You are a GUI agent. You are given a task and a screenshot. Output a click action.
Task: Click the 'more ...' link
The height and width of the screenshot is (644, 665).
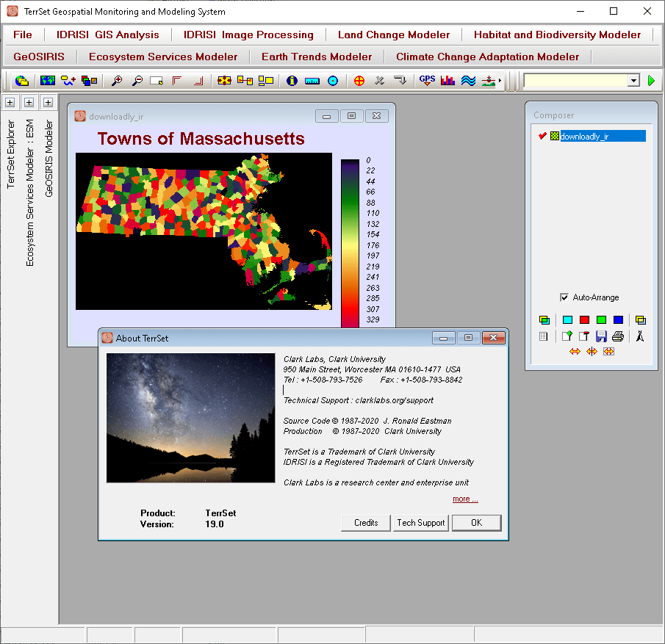(465, 499)
